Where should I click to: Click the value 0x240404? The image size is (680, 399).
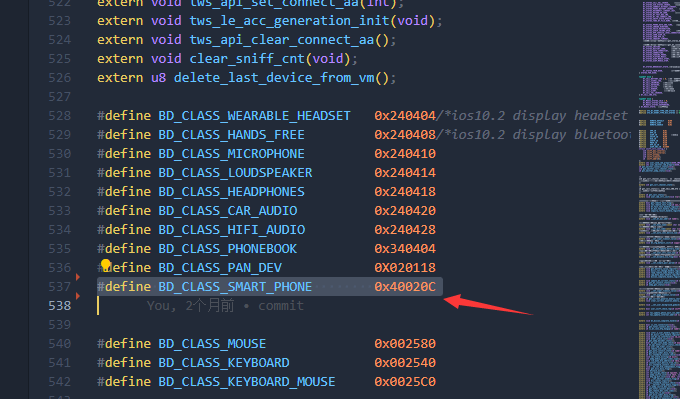(x=405, y=116)
